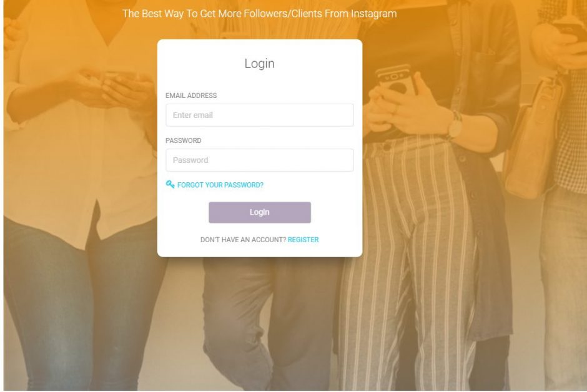The image size is (587, 392).
Task: Click the blank area beside the Login heading
Action: click(x=318, y=64)
